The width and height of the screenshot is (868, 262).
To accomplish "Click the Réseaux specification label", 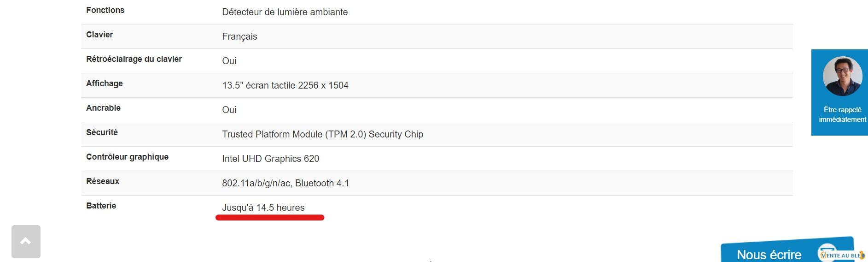I will [x=103, y=181].
